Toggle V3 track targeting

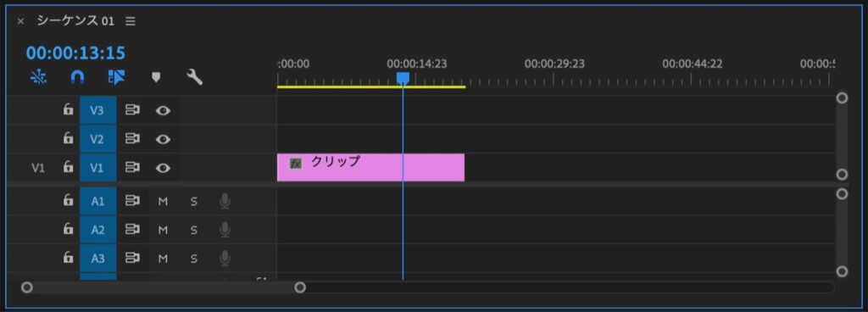click(97, 110)
